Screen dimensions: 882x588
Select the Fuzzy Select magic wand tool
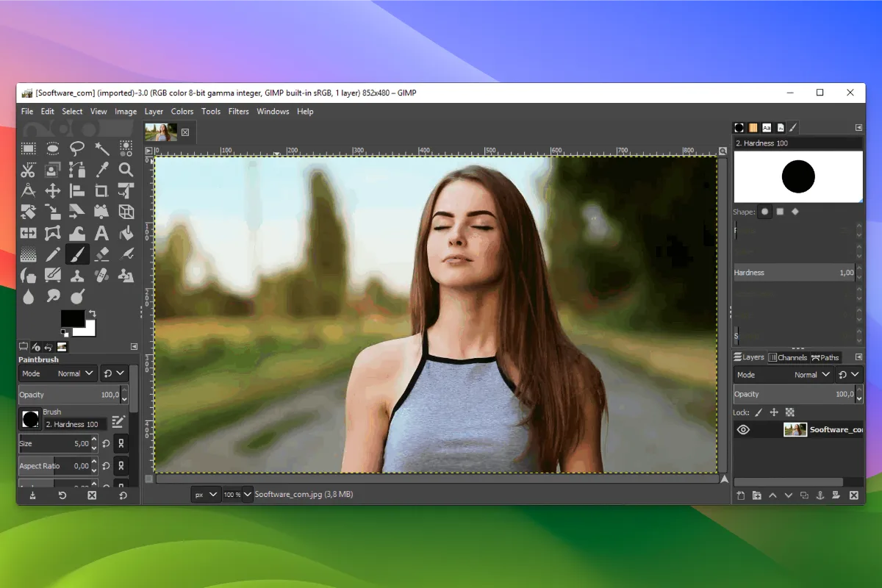pyautogui.click(x=101, y=148)
